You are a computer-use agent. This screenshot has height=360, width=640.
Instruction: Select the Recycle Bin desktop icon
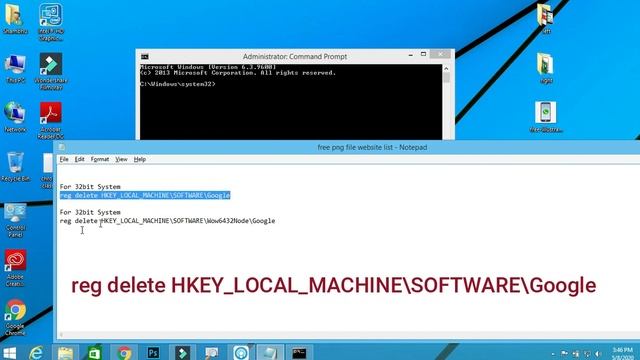(x=16, y=167)
